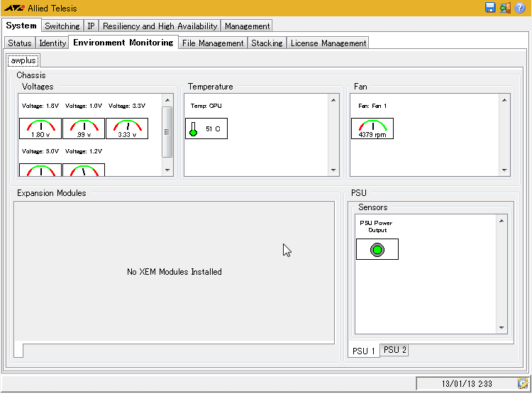Open the Management main tab
Image resolution: width=532 pixels, height=394 pixels.
(247, 26)
